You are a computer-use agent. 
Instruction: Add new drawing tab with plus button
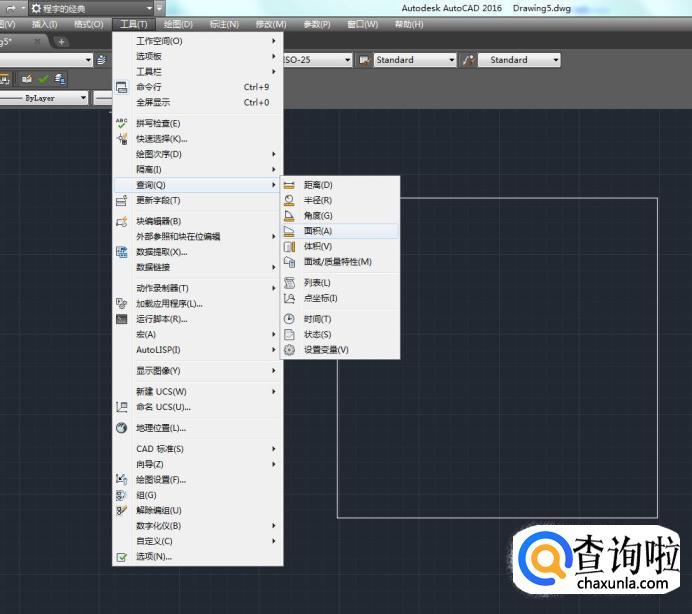point(61,42)
